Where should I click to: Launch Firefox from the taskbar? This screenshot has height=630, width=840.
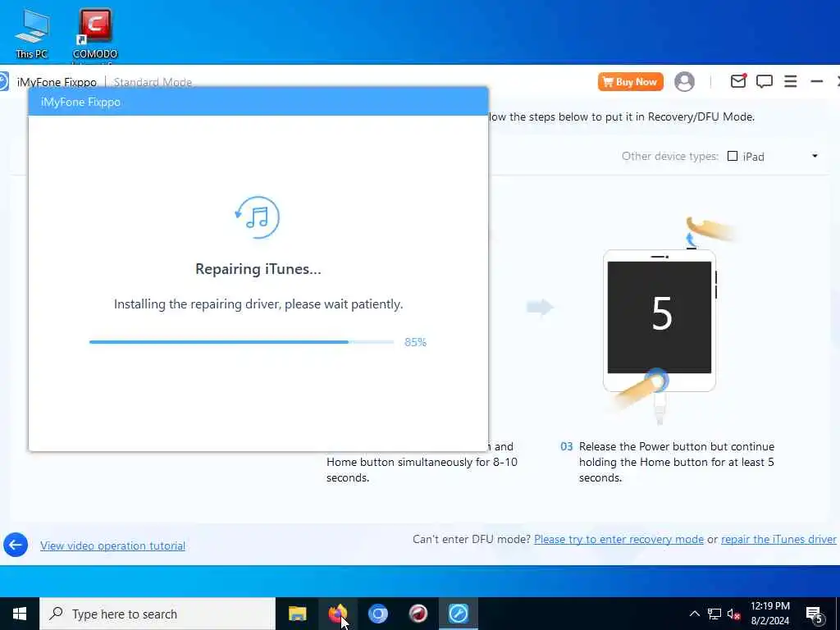pyautogui.click(x=337, y=614)
